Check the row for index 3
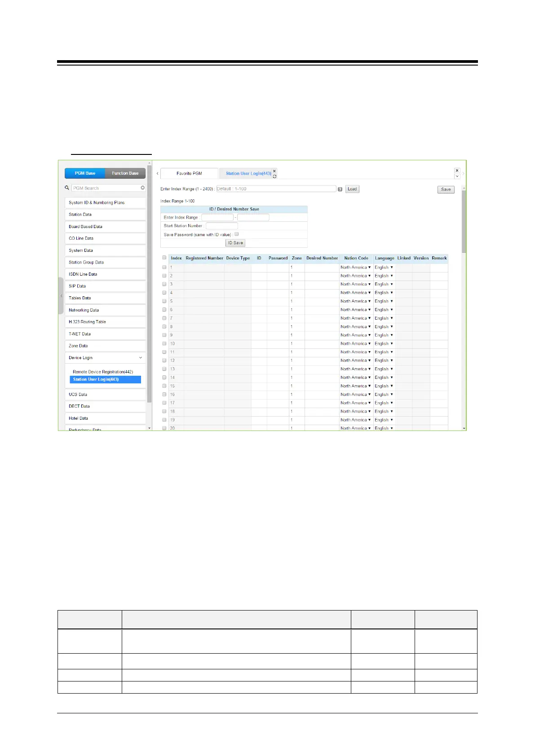Viewport: 535px width, 756px height. click(x=164, y=284)
